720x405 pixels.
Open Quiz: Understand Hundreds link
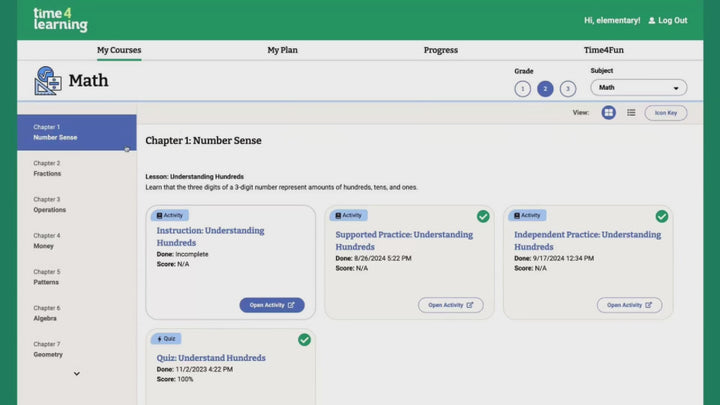click(x=211, y=358)
